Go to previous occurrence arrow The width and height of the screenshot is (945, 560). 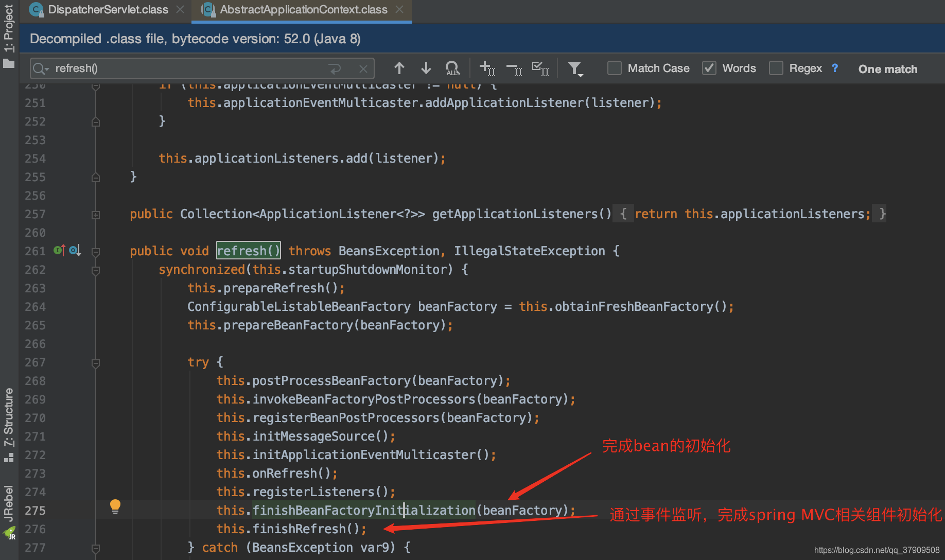pos(399,68)
